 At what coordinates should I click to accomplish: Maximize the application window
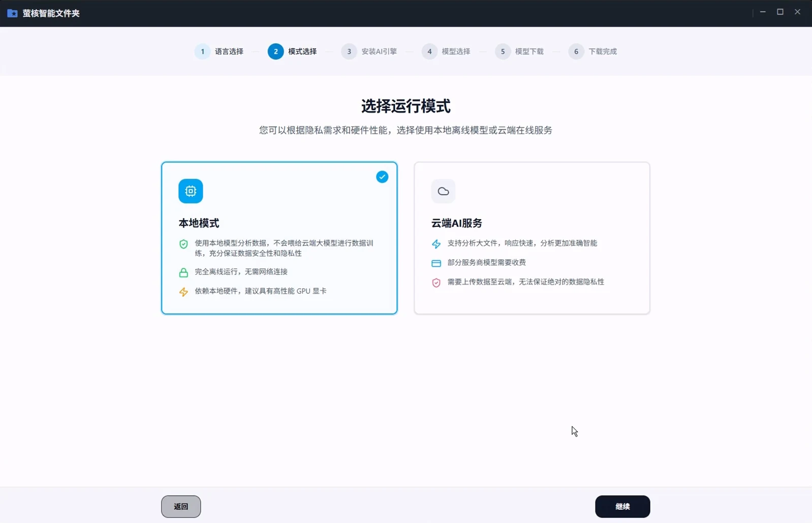pyautogui.click(x=780, y=12)
